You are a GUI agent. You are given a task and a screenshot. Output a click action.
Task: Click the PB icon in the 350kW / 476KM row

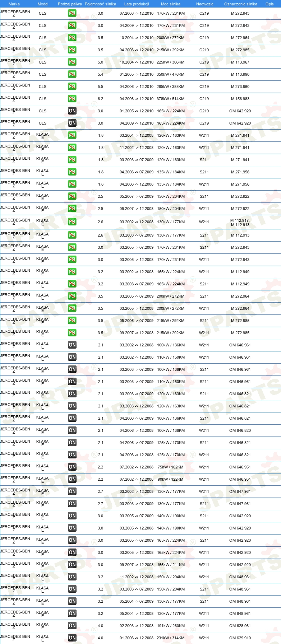(x=72, y=74)
